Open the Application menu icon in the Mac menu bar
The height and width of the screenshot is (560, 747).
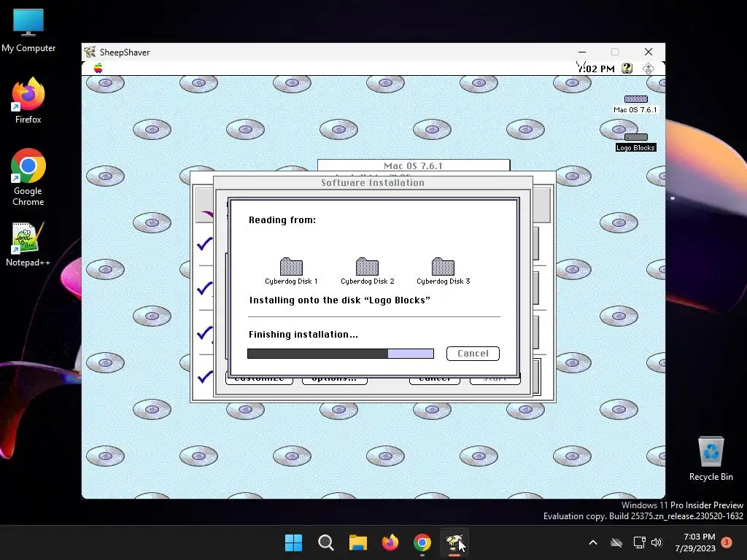[x=648, y=69]
